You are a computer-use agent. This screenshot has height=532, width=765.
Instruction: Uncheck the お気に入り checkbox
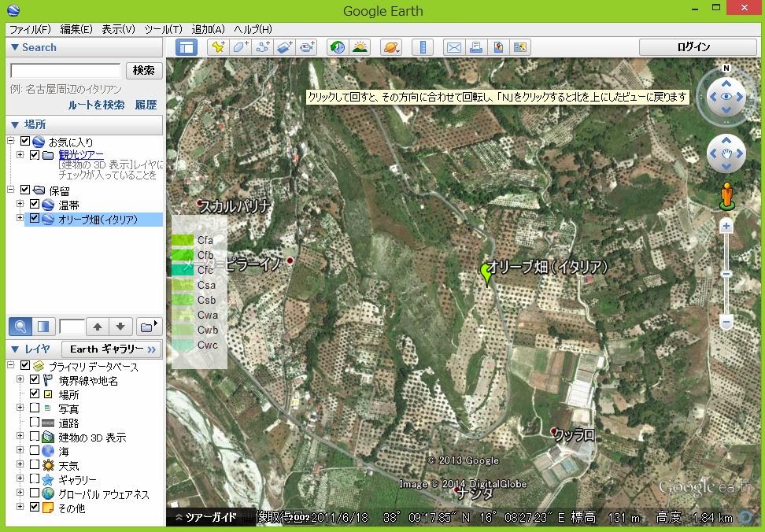click(25, 142)
